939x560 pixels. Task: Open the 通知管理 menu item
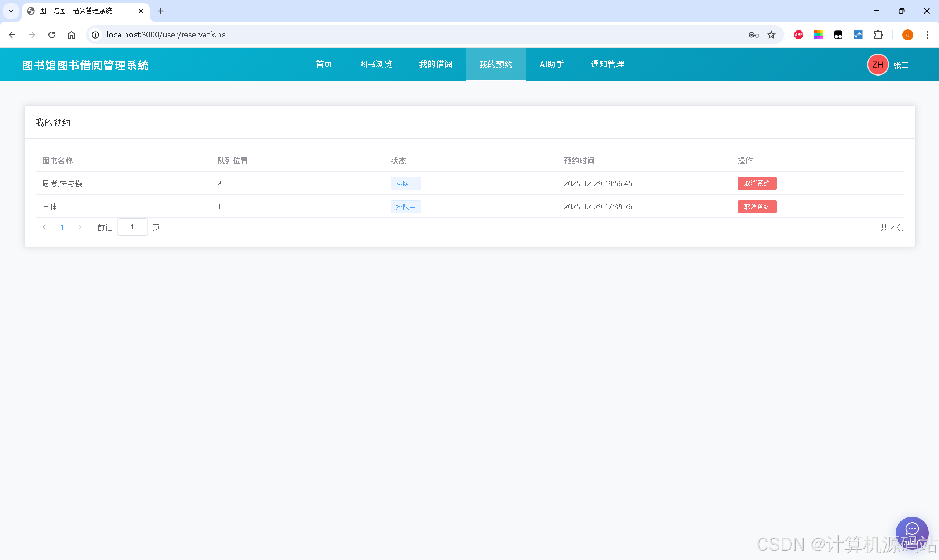coord(607,65)
